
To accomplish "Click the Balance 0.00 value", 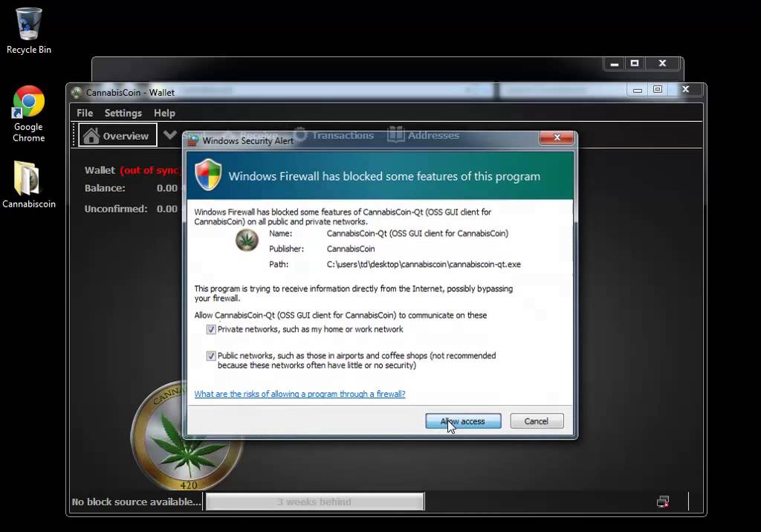I will click(x=167, y=188).
